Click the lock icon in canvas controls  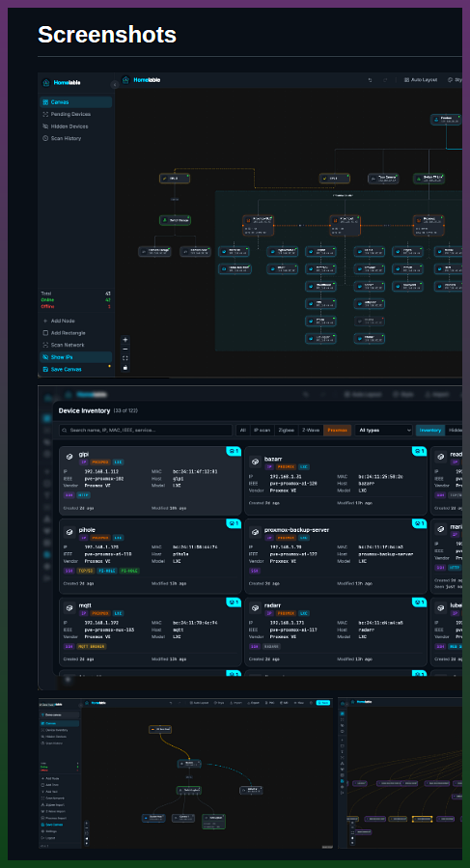pyautogui.click(x=125, y=367)
